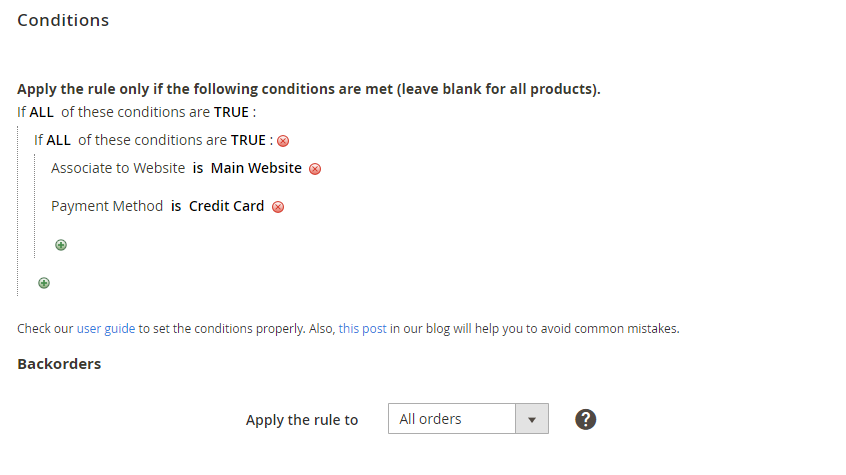Change the outer group's TRUE value

click(231, 112)
